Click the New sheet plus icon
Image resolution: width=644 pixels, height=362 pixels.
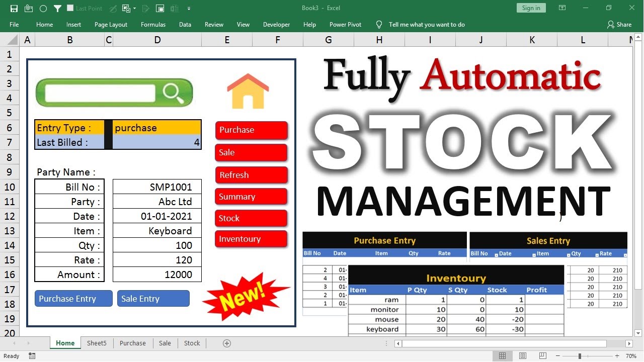(x=227, y=343)
